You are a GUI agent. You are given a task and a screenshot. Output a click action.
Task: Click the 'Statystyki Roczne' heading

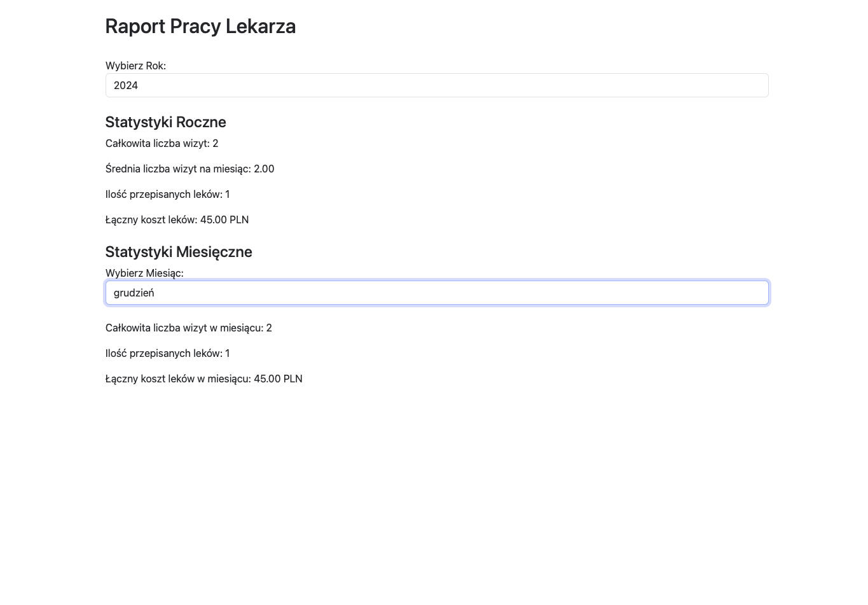click(166, 122)
